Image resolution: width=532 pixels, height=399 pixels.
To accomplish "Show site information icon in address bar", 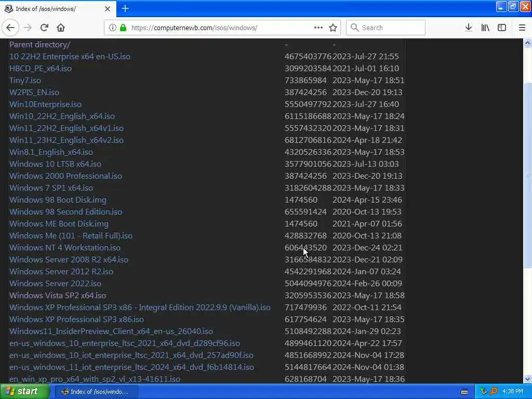I will tap(112, 28).
